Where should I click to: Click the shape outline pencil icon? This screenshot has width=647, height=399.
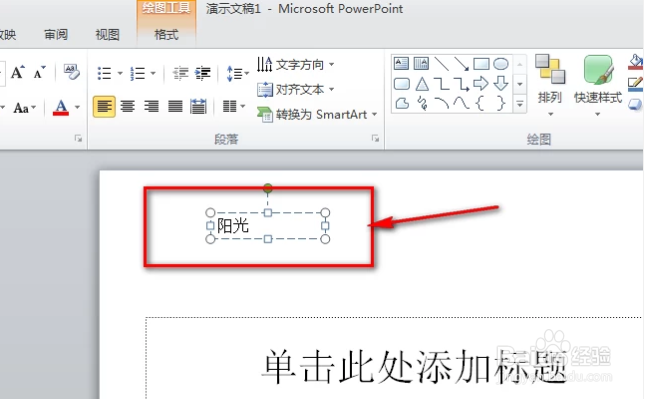pyautogui.click(x=635, y=84)
